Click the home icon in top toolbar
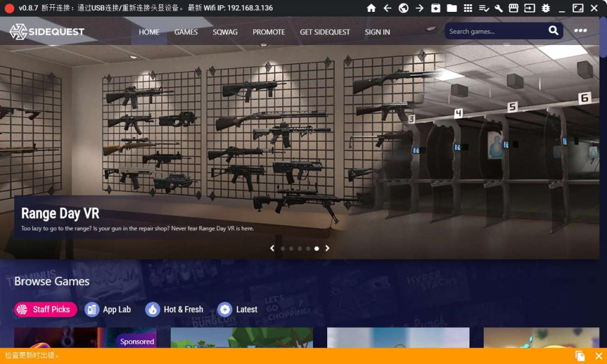 point(371,8)
